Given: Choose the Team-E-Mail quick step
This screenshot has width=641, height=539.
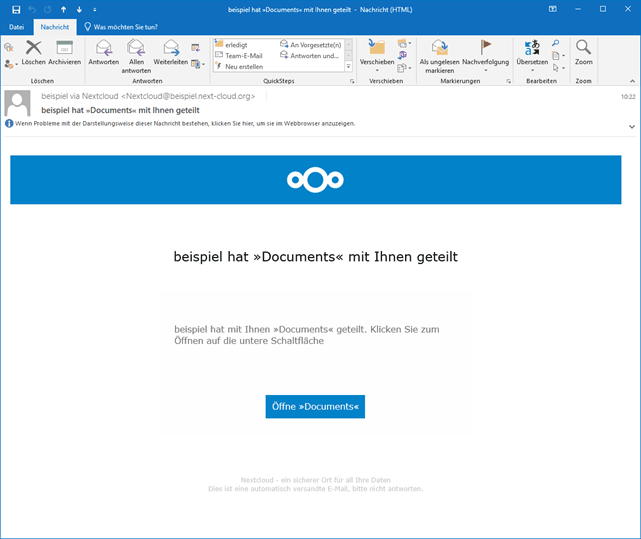Looking at the screenshot, I should pyautogui.click(x=239, y=56).
